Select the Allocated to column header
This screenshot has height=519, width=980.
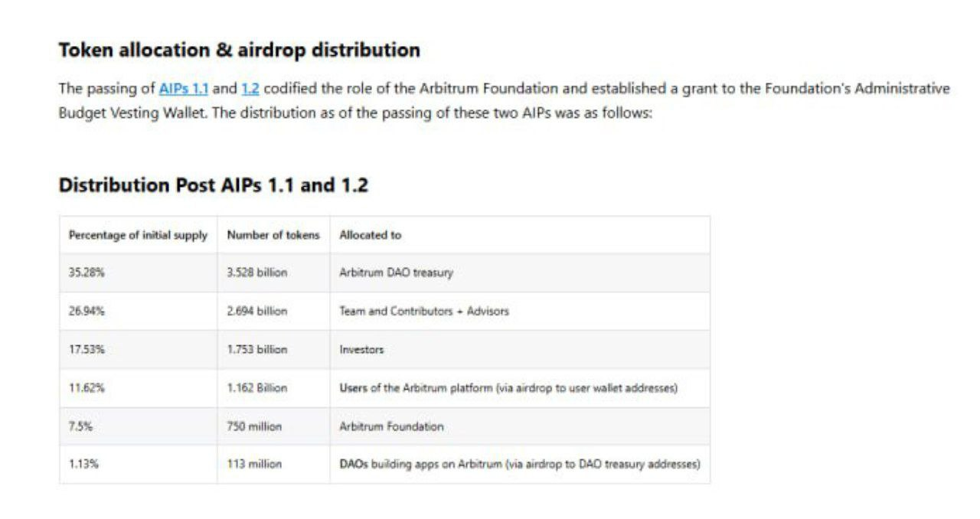tap(370, 236)
